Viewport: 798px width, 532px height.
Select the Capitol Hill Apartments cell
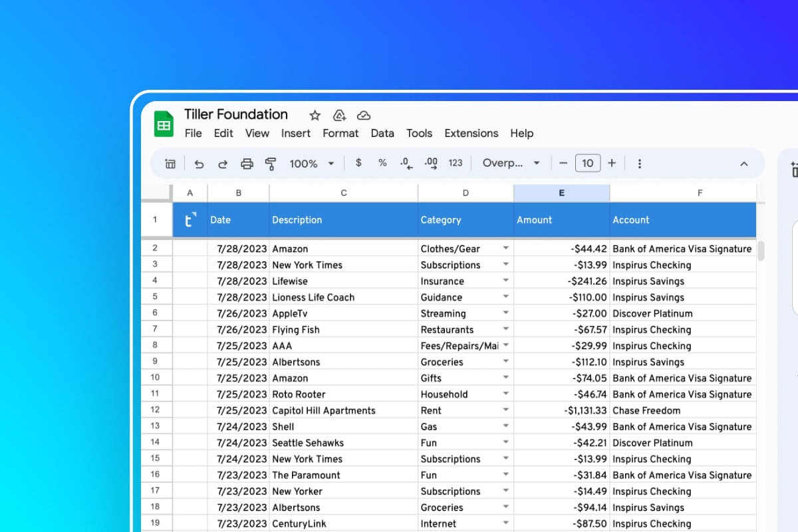click(344, 410)
